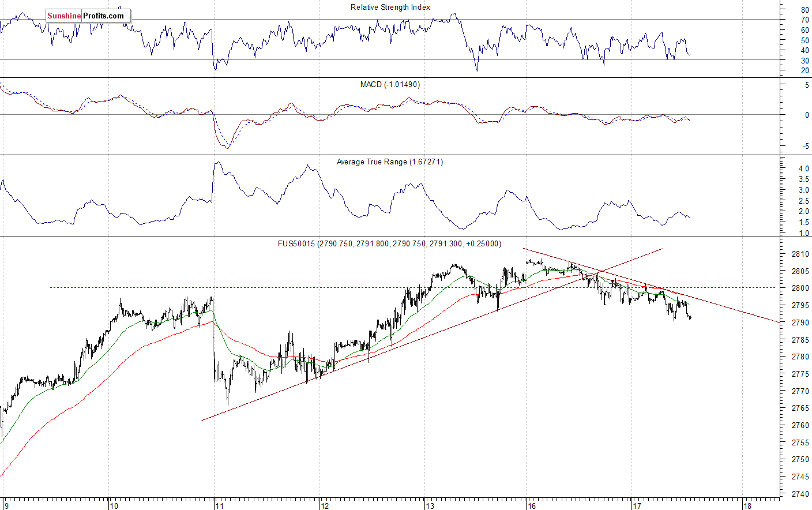This screenshot has width=812, height=510.
Task: Click the Average True Range (1.67271) label
Action: click(x=390, y=162)
